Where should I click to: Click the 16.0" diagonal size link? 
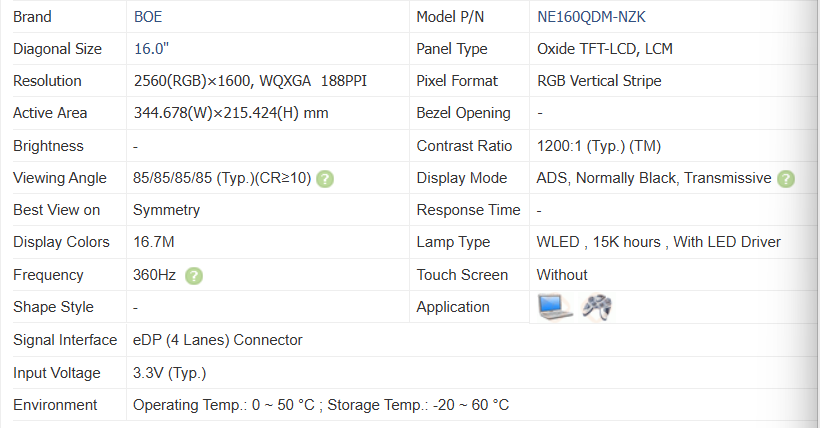click(151, 49)
